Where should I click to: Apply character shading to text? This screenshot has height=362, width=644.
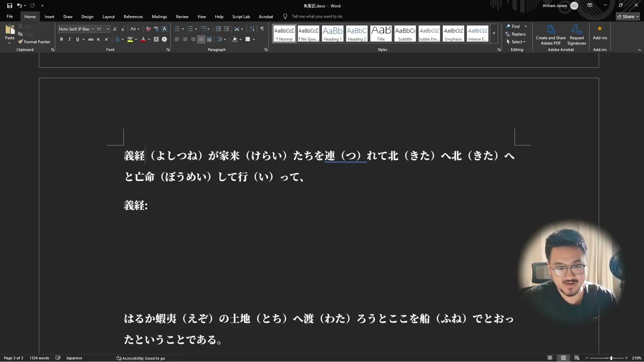[x=156, y=39]
